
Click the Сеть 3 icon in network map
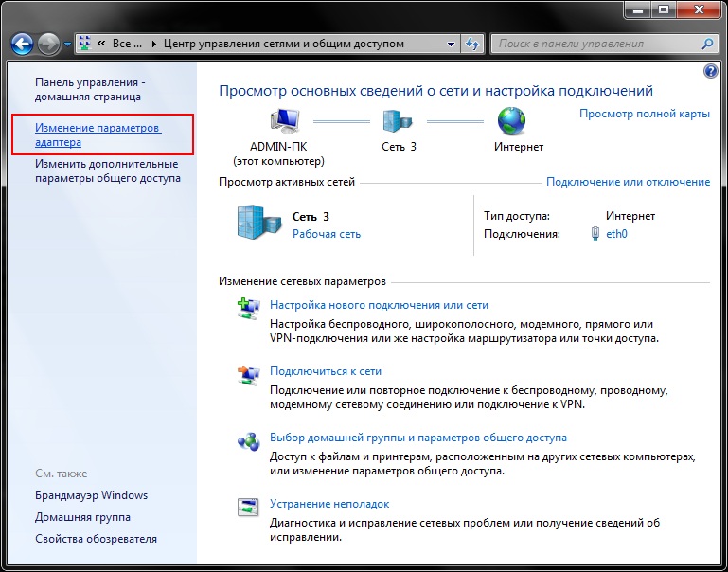point(398,121)
